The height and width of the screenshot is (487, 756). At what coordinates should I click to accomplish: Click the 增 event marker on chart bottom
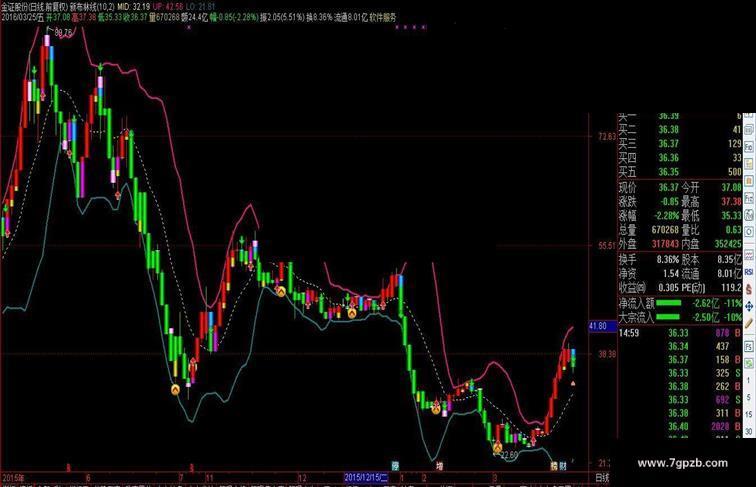(439, 466)
